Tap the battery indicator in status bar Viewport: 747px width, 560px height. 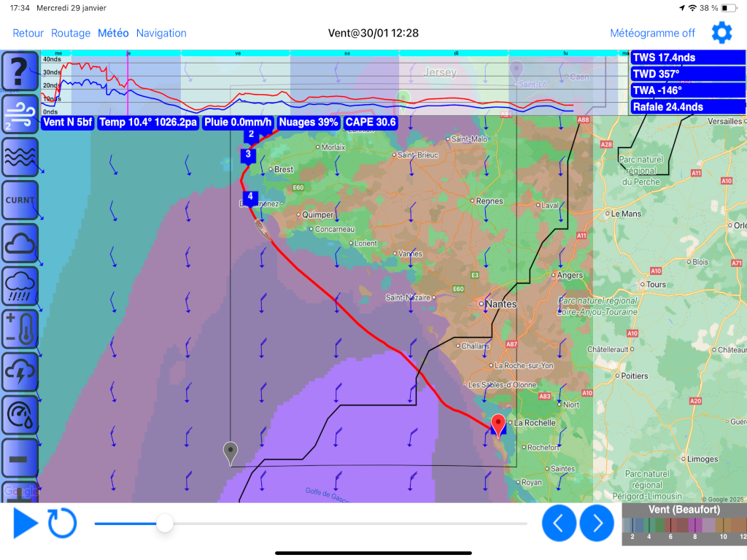coord(729,7)
